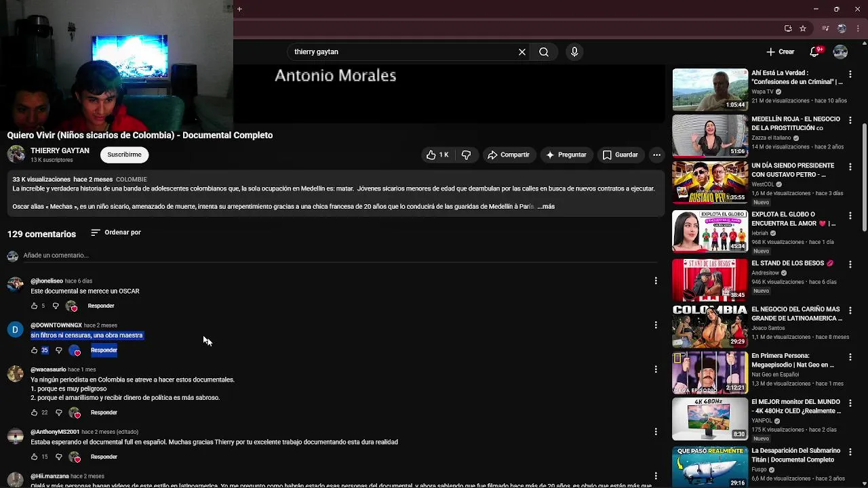868x488 pixels.
Task: Expand description with ...más
Action: (546, 206)
